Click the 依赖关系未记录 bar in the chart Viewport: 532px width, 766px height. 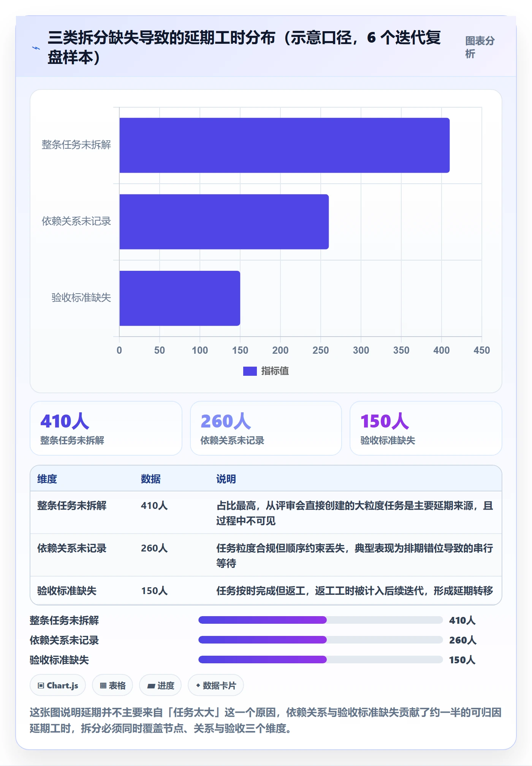tap(224, 222)
